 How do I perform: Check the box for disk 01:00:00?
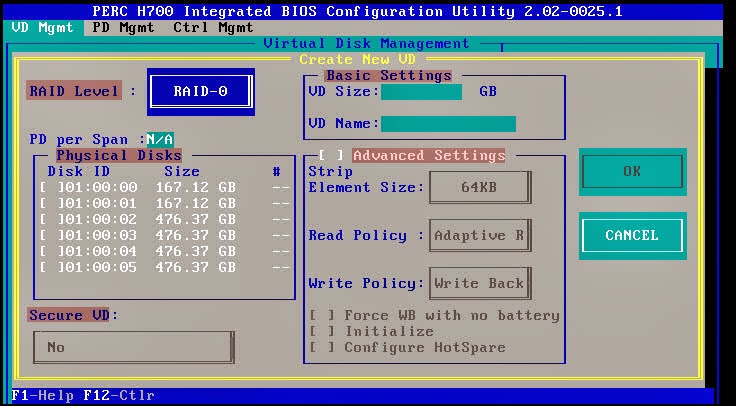(x=51, y=188)
